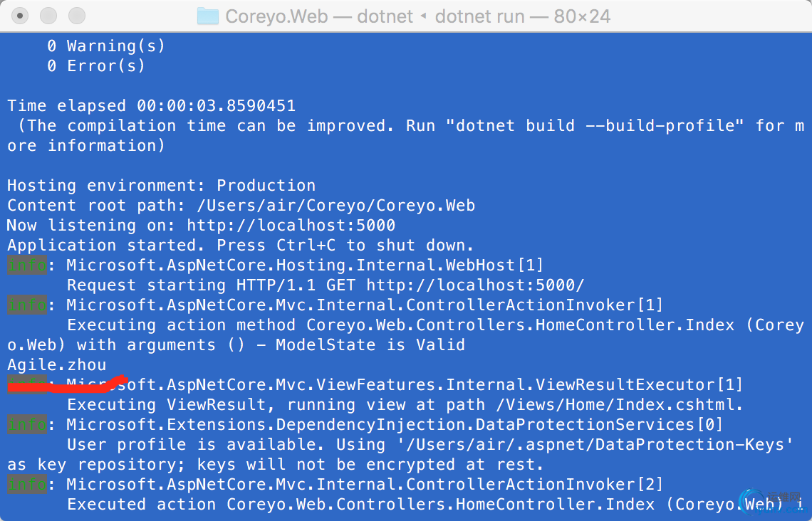Click the Time elapsed 00:00:03.8590451 text
Screen dimensions: 812x521
coord(151,105)
